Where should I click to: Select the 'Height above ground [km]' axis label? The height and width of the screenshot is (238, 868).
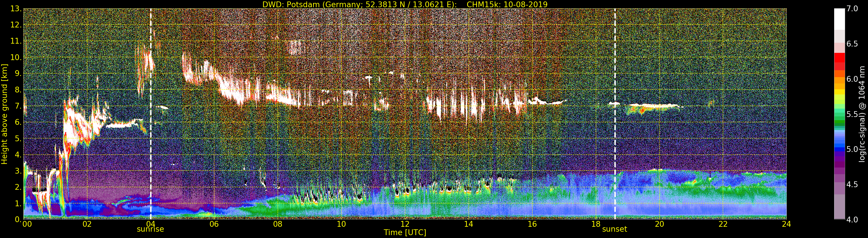[x=4, y=114]
